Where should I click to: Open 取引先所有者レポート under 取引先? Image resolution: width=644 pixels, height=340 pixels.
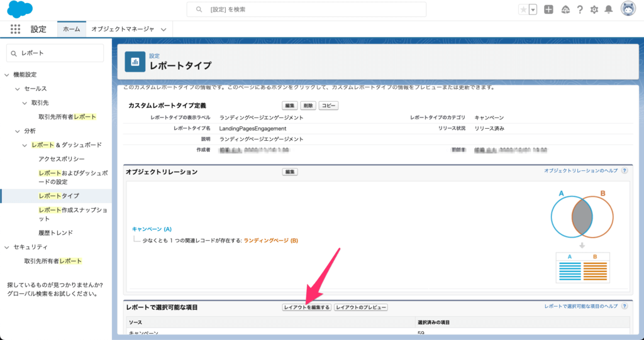tap(67, 117)
